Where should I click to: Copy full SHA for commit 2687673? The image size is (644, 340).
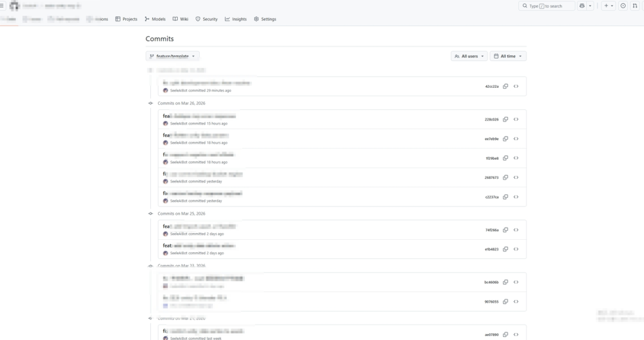click(505, 178)
